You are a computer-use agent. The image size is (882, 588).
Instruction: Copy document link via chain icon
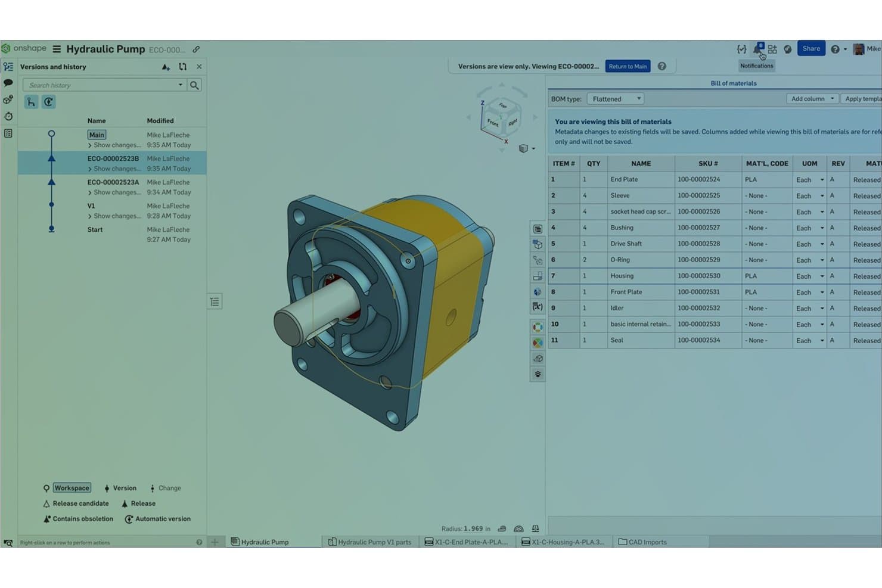196,49
